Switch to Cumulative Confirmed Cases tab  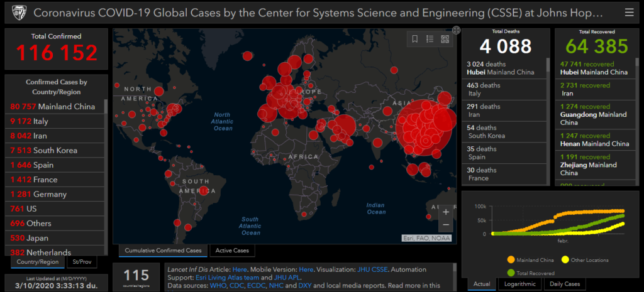163,250
